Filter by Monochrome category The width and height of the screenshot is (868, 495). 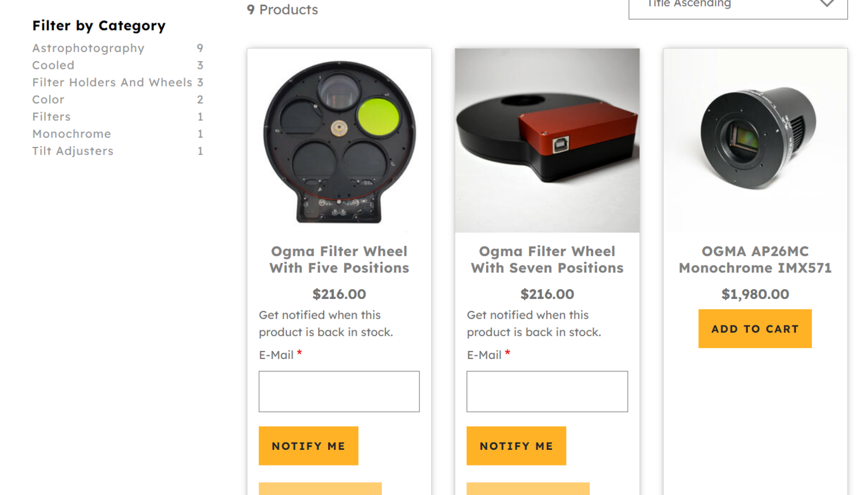(72, 134)
